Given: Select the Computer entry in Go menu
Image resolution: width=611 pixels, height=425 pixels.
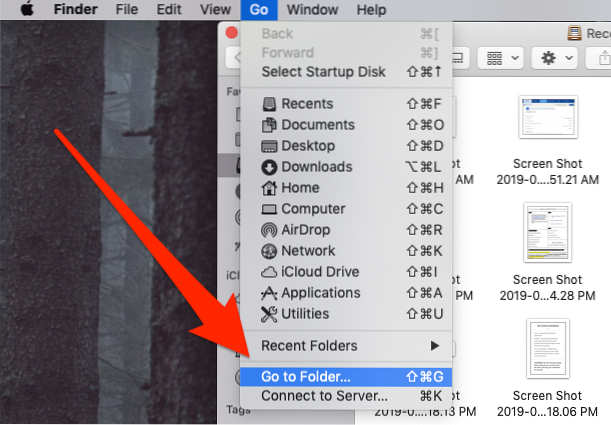Looking at the screenshot, I should point(314,209).
